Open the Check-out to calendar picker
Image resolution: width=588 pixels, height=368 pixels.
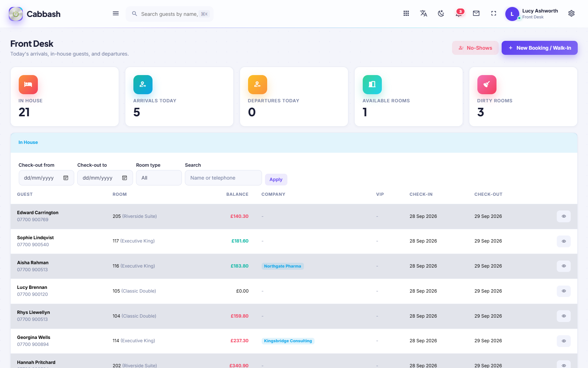coord(125,178)
